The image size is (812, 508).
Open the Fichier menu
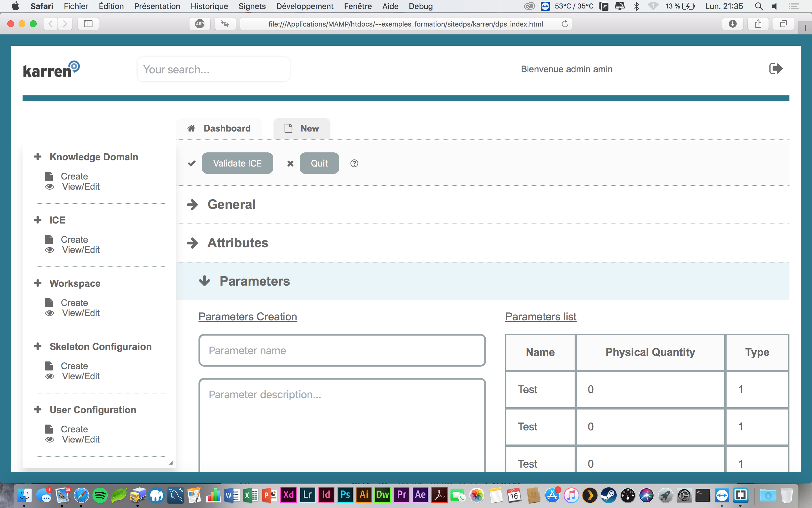pos(76,6)
